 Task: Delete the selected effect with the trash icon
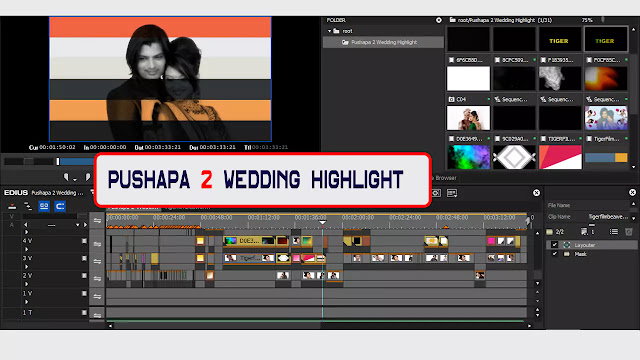tap(629, 232)
